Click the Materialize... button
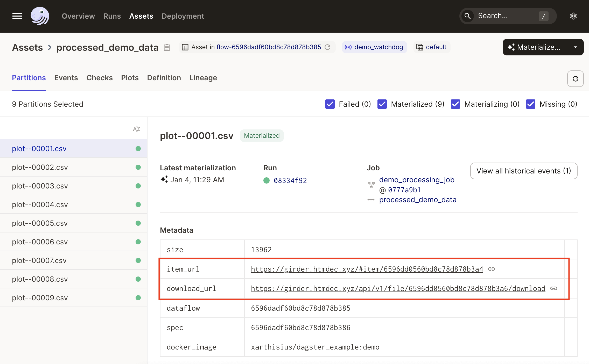 [x=535, y=47]
